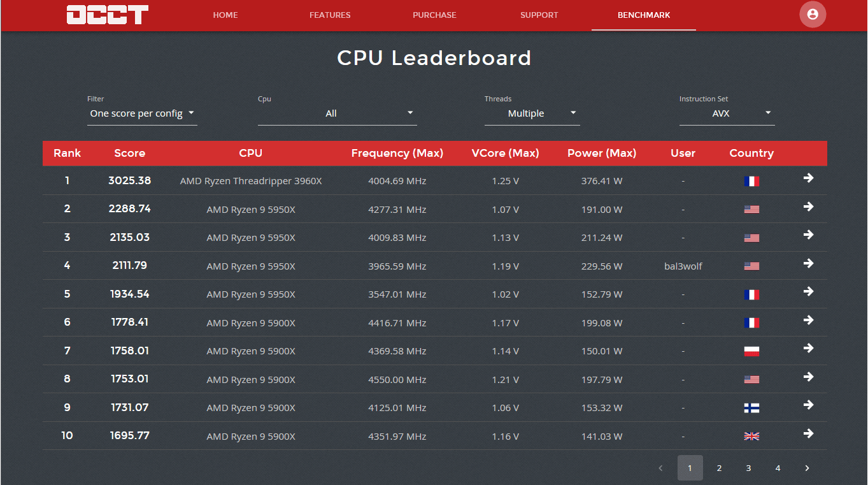Go to the Support nav tab
This screenshot has height=485, width=868.
(539, 15)
